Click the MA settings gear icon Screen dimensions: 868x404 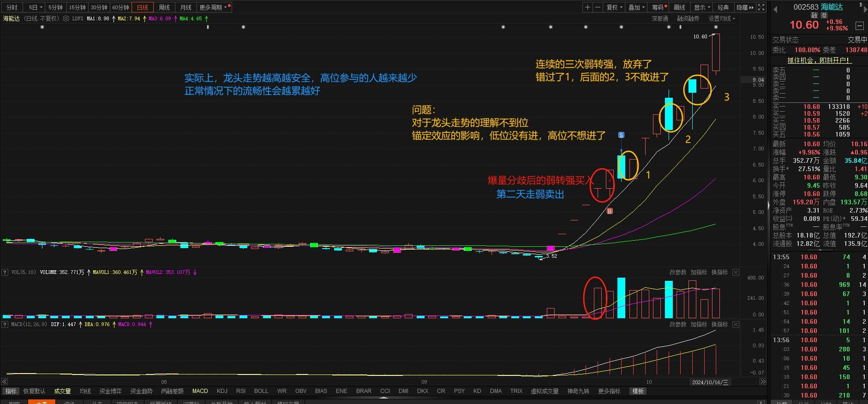66,18
